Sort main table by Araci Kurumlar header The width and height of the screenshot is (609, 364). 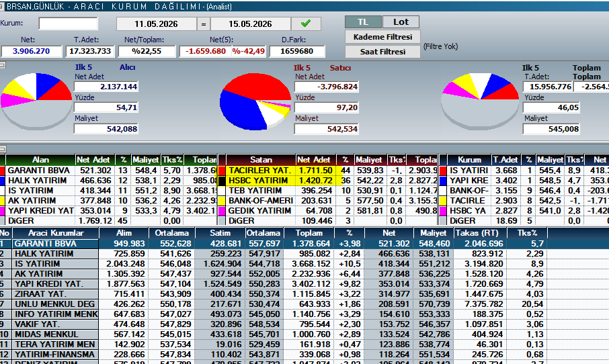tap(56, 233)
